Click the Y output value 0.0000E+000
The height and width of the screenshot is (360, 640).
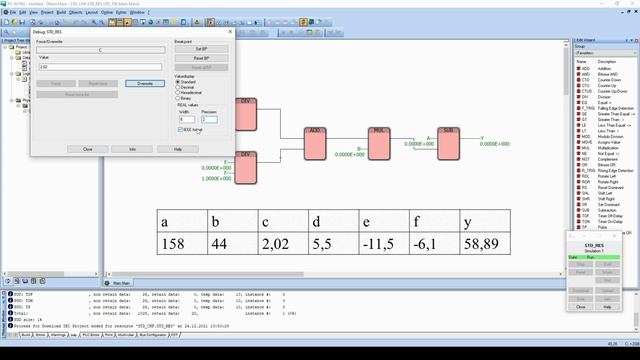coord(494,144)
